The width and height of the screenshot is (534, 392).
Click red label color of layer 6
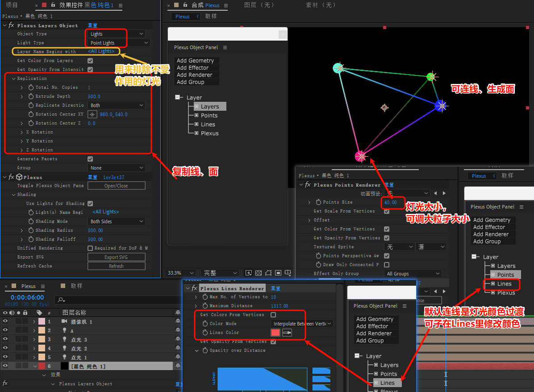pos(42,366)
